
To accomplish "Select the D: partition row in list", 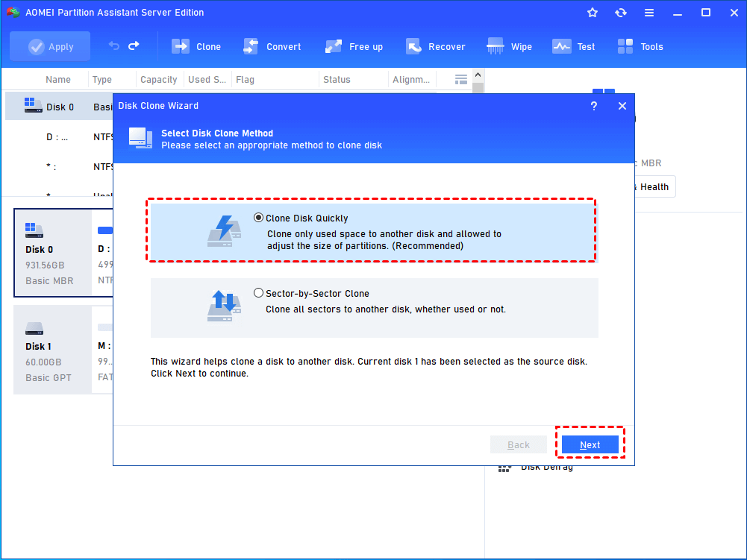I will pyautogui.click(x=59, y=137).
